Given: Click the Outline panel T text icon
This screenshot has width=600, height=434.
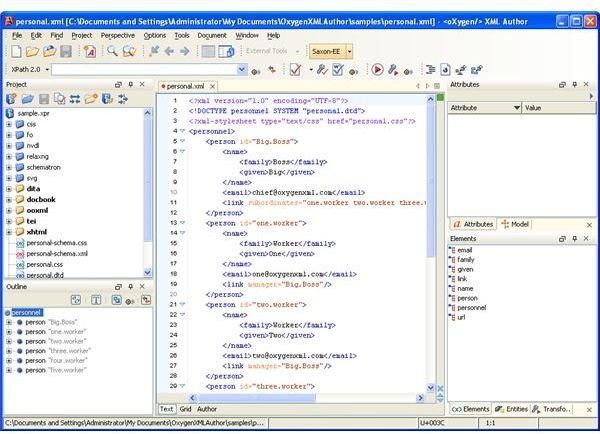Looking at the screenshot, I should coord(96,300).
